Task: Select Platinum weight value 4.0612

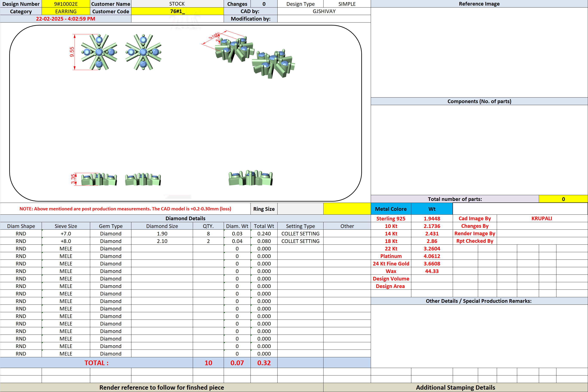Action: tap(432, 256)
